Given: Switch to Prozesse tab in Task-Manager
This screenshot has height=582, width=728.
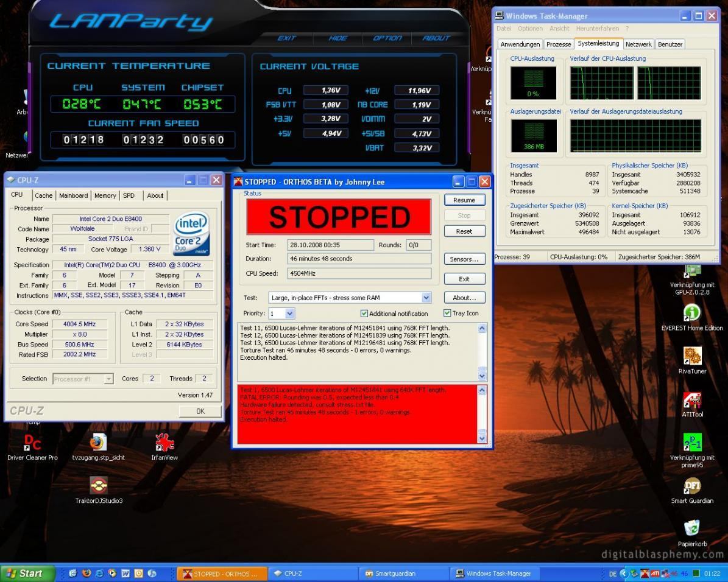Looking at the screenshot, I should click(x=559, y=44).
